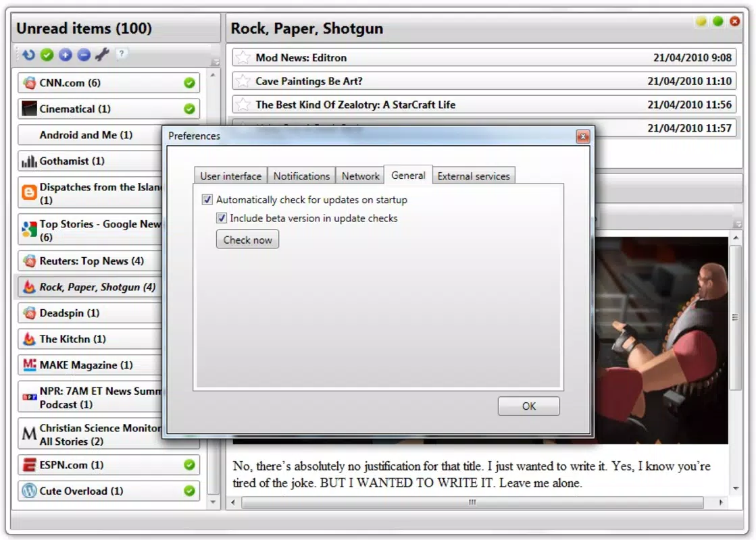Click the article scroll left arrow
This screenshot has height=540, width=756.
[234, 502]
